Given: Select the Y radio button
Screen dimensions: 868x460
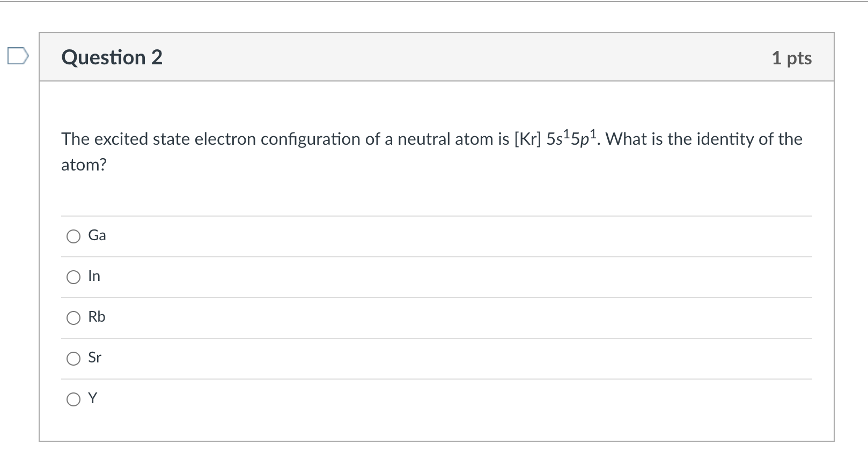Looking at the screenshot, I should 73,399.
